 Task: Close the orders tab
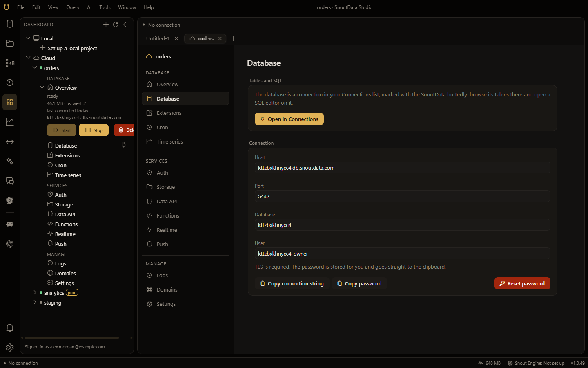click(x=220, y=38)
